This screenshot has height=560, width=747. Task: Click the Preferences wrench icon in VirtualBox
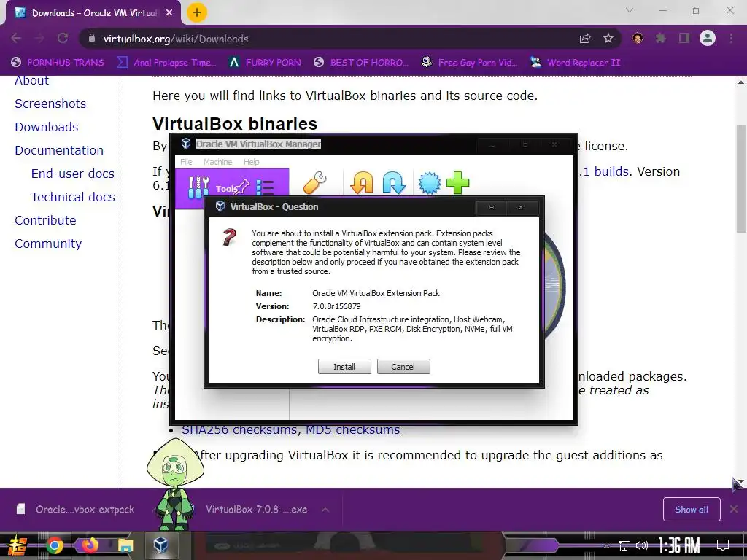(315, 183)
